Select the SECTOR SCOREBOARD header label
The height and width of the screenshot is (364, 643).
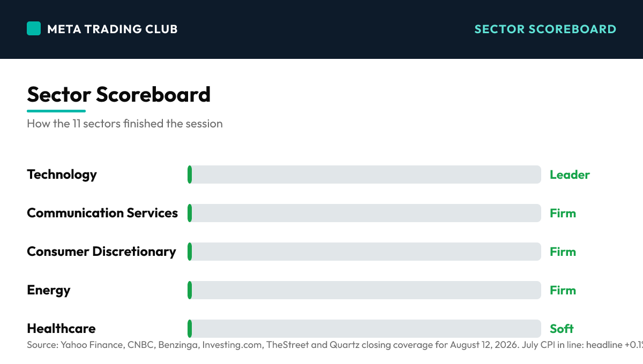(x=545, y=29)
